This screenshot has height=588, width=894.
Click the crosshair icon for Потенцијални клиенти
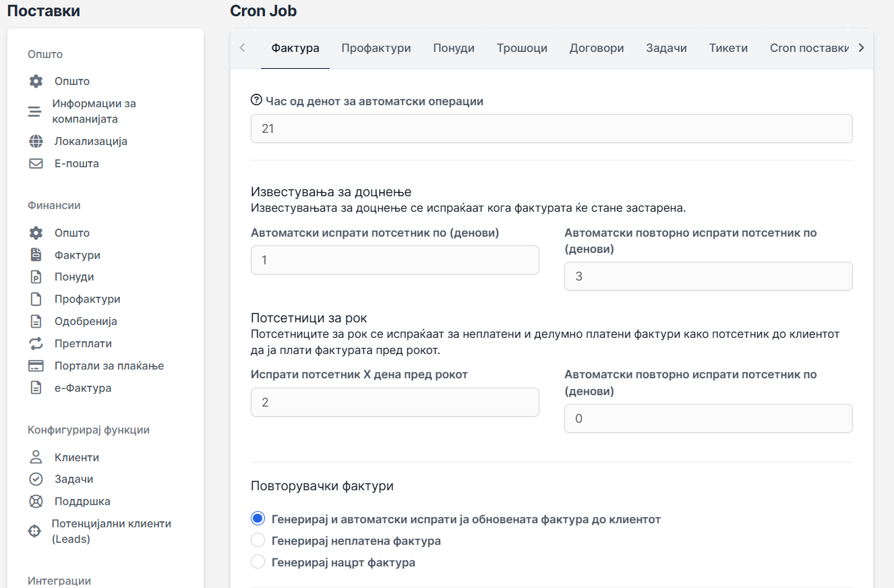(x=34, y=531)
